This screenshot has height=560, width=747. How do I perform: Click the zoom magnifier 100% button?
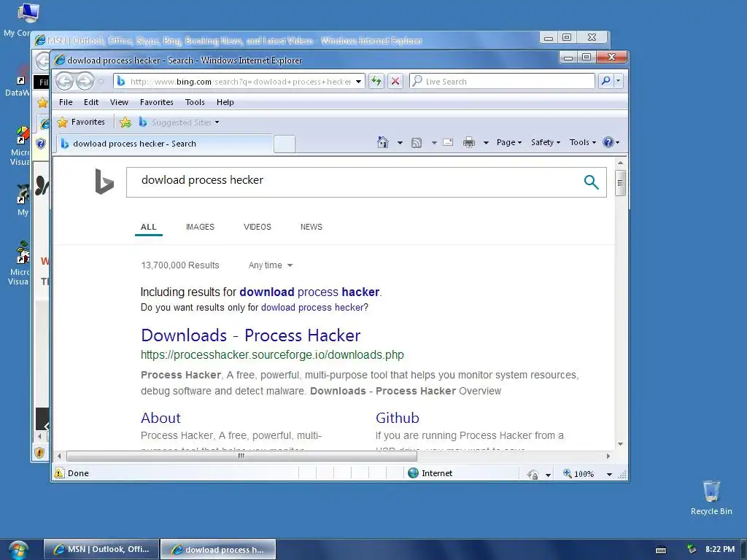pos(578,474)
